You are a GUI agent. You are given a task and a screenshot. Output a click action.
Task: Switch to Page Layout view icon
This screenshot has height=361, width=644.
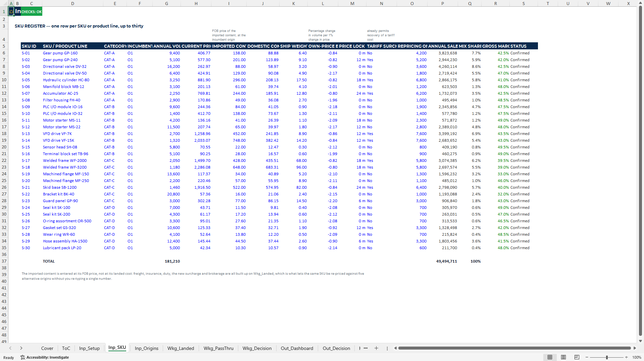[563, 357]
